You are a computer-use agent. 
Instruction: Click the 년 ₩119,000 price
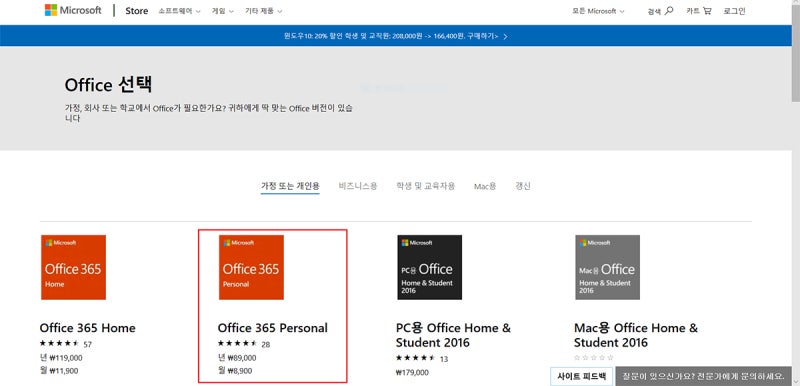click(61, 358)
